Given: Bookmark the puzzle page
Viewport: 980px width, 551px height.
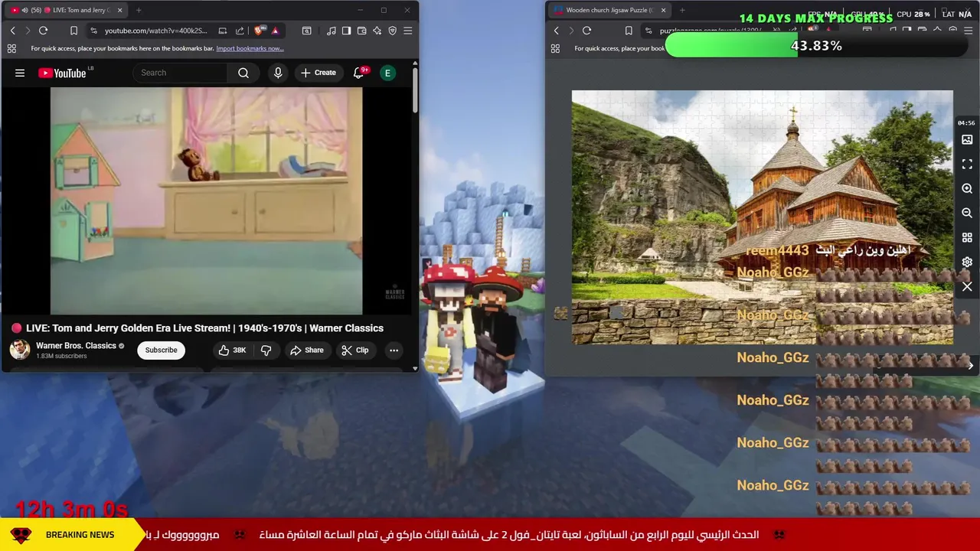Looking at the screenshot, I should (x=629, y=31).
